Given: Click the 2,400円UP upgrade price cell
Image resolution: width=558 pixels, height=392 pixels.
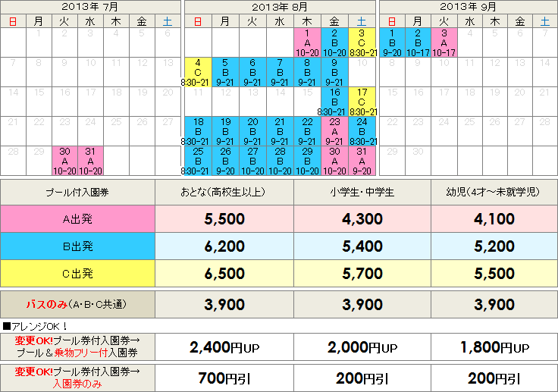Looking at the screenshot, I should (224, 347).
